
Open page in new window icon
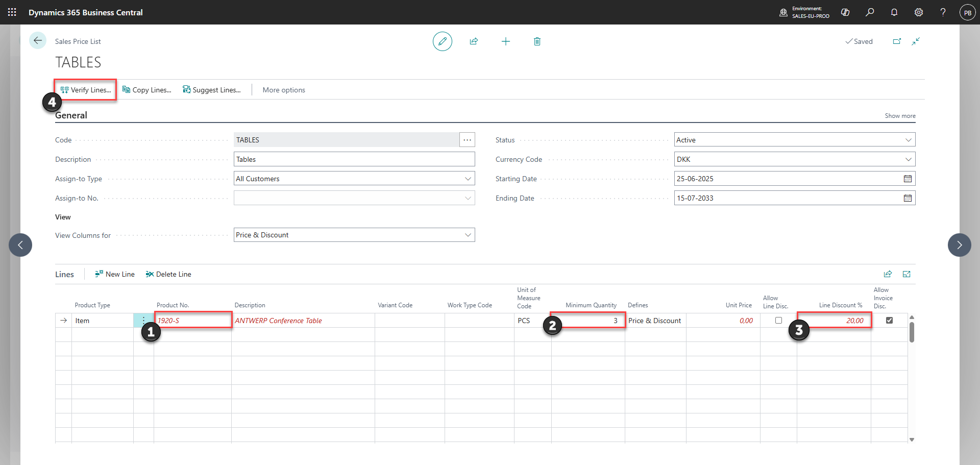pos(897,41)
